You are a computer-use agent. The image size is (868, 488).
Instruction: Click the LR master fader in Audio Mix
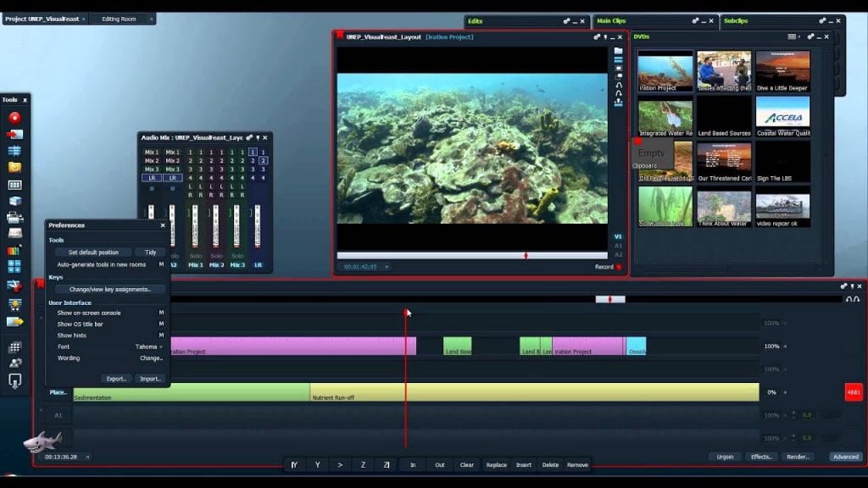coord(258,225)
